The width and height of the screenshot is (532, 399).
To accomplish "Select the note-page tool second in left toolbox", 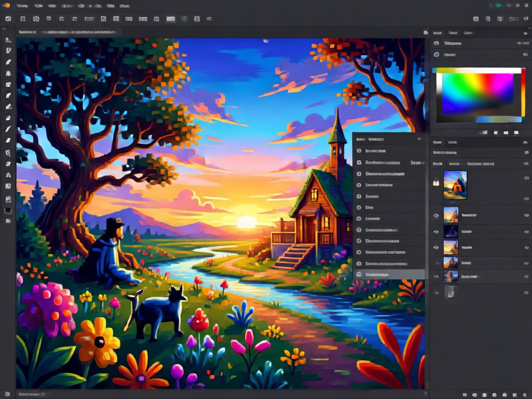I will pyautogui.click(x=8, y=50).
